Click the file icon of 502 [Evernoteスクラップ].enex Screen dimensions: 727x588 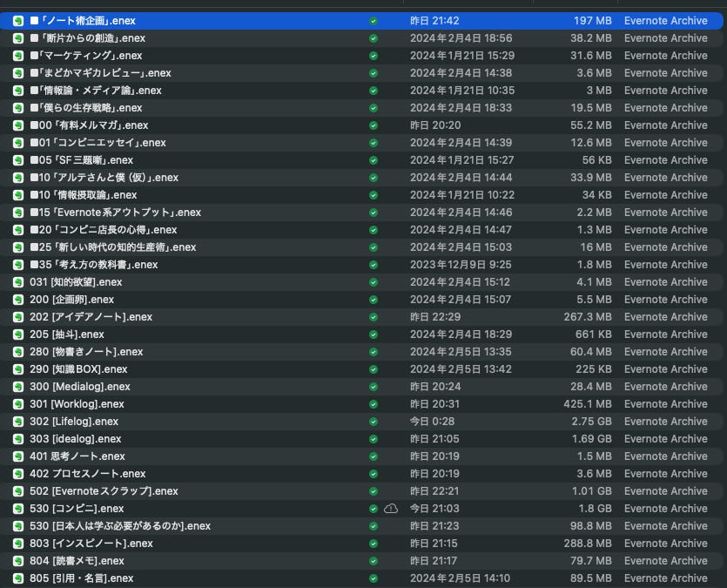(18, 491)
